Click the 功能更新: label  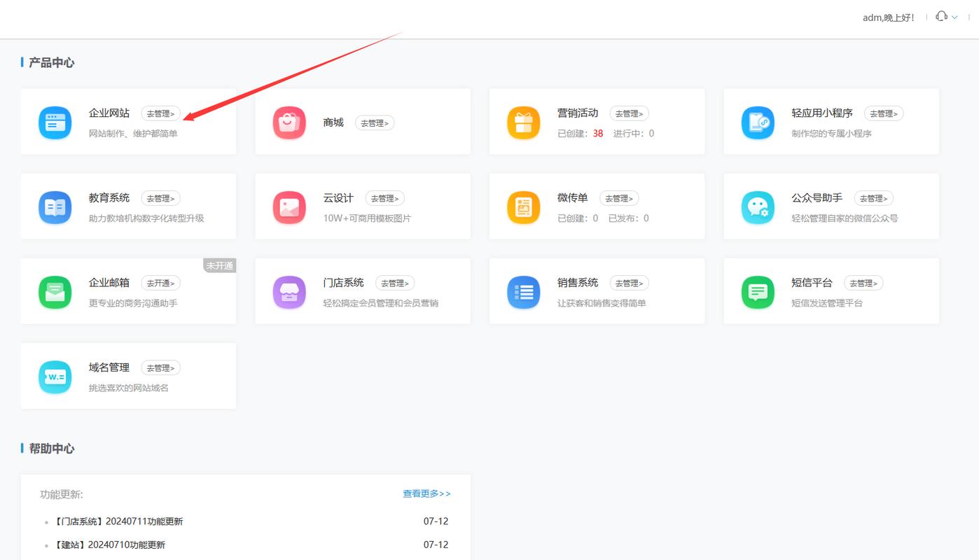point(62,494)
